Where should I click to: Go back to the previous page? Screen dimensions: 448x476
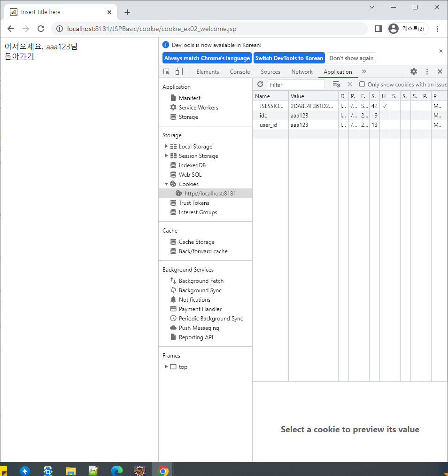pyautogui.click(x=11, y=29)
